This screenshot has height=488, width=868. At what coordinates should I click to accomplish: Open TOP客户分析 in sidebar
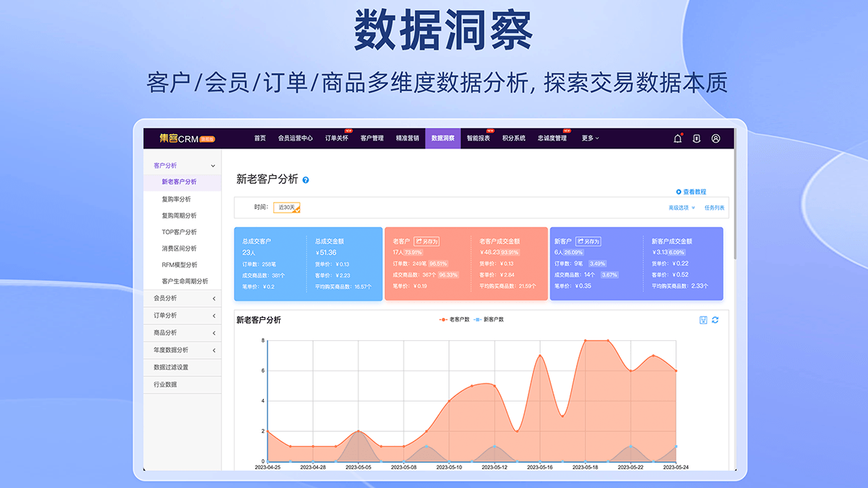click(x=179, y=232)
